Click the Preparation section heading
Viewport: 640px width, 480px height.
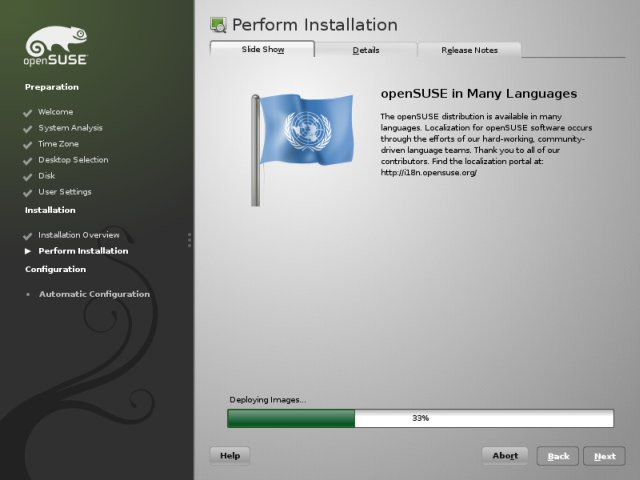[52, 87]
